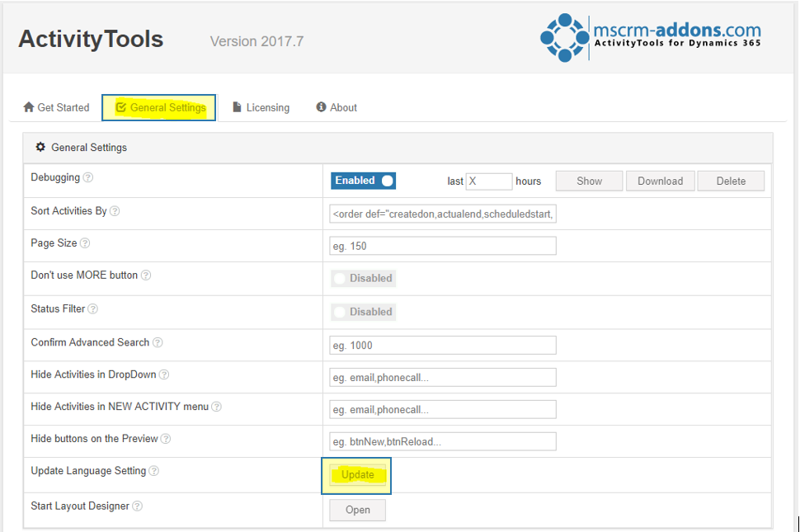Open help icon for Hide Activities in DropDown

(164, 375)
